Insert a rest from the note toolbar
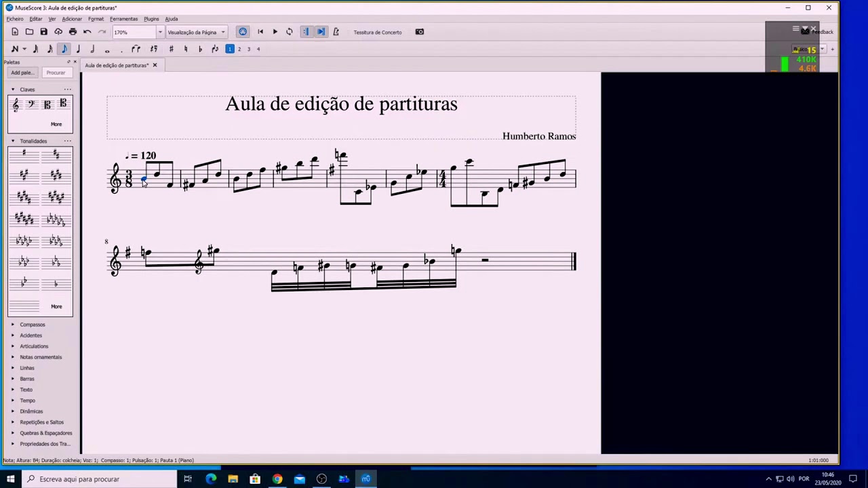This screenshot has height=488, width=868. point(154,49)
